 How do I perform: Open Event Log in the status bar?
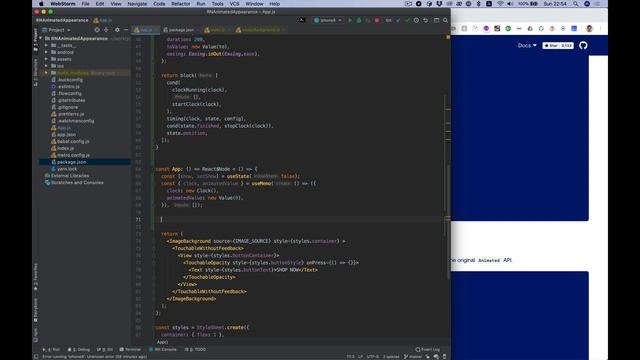pyautogui.click(x=428, y=349)
